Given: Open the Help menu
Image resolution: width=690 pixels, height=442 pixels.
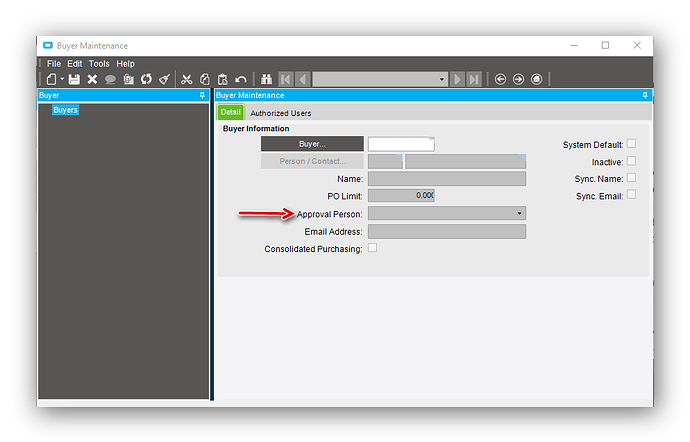Looking at the screenshot, I should [x=125, y=64].
